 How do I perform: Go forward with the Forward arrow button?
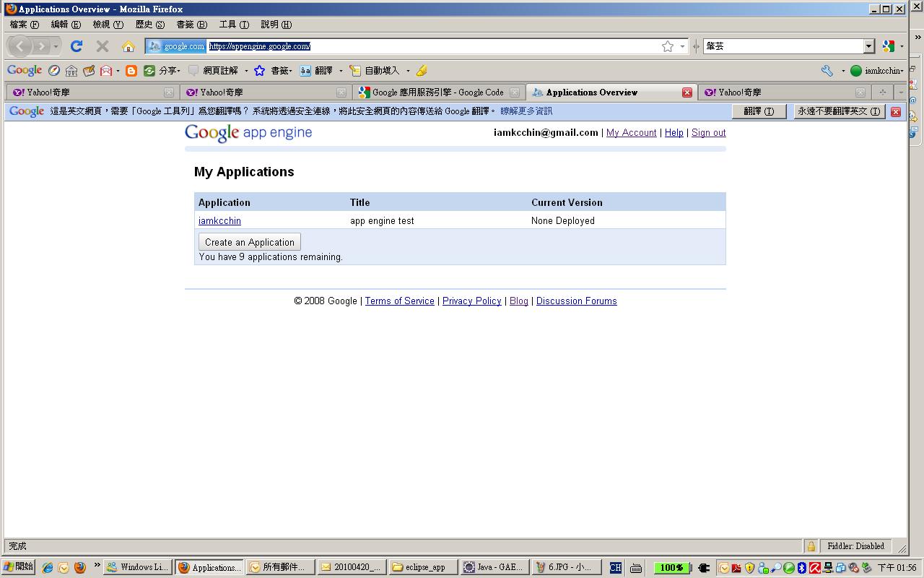(41, 46)
